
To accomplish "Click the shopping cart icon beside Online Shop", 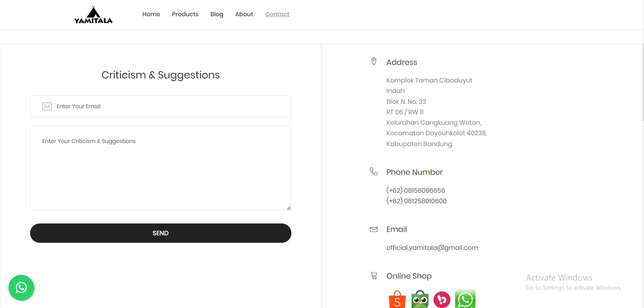I will coord(374,276).
